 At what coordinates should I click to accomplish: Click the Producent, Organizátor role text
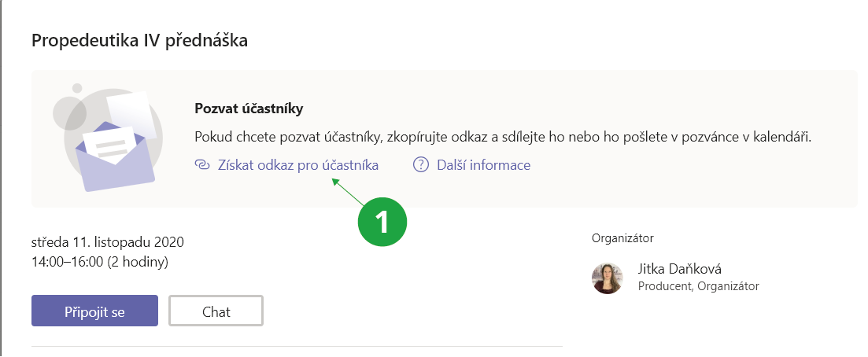click(x=699, y=286)
